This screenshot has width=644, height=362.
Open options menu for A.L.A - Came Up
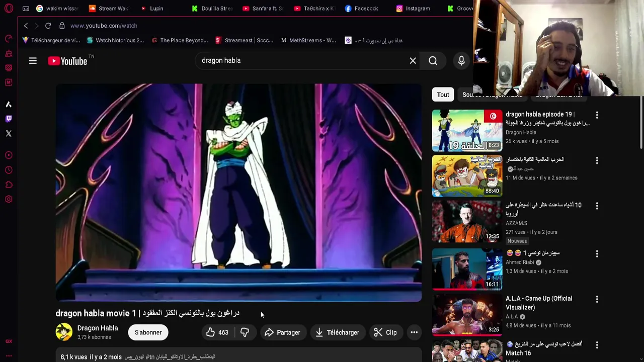(x=597, y=299)
